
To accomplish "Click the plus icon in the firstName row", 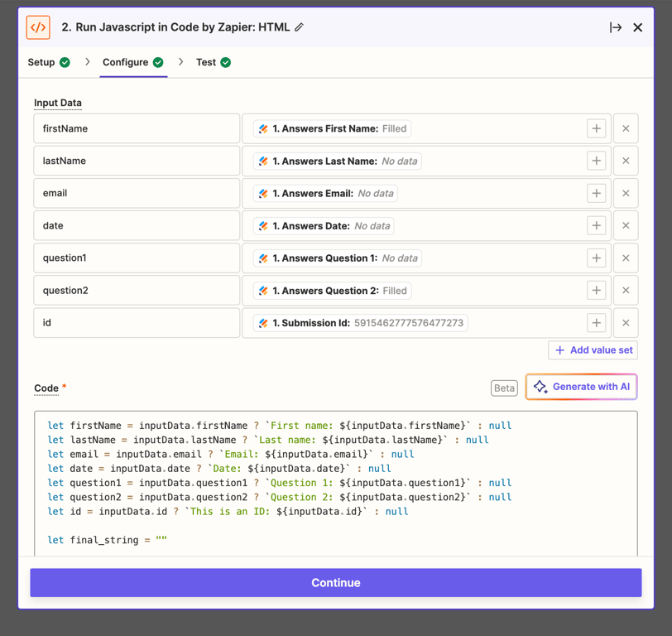I will (x=596, y=128).
